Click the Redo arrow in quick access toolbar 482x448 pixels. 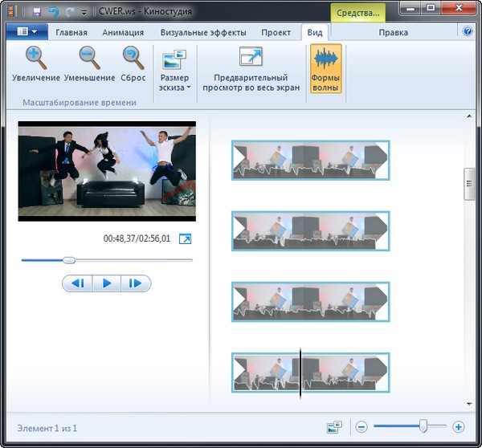click(x=70, y=12)
